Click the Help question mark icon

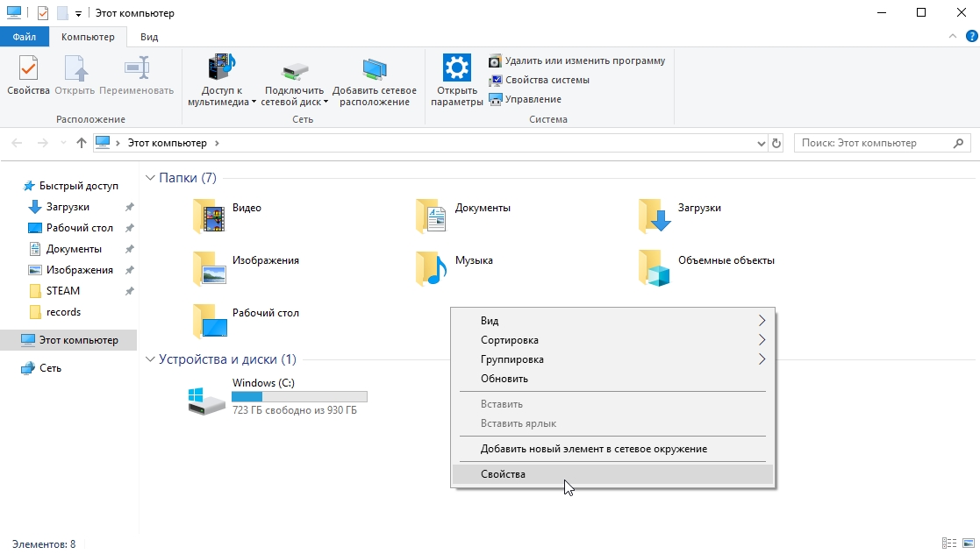(972, 36)
